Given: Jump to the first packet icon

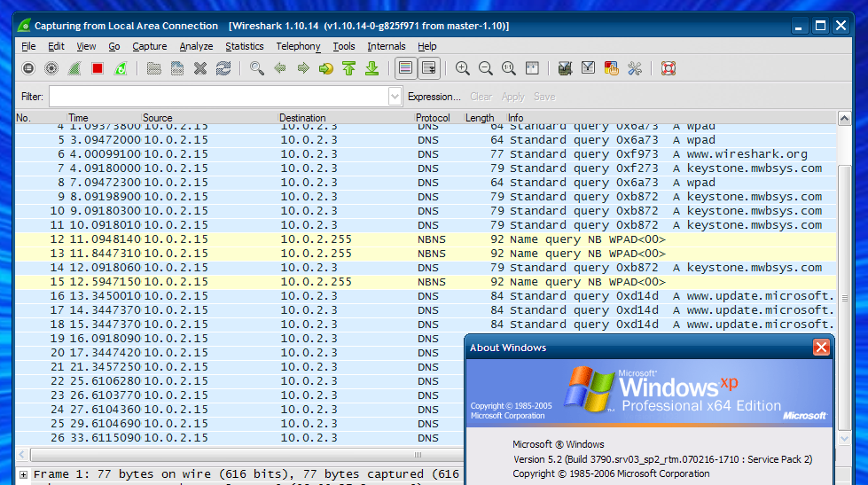Looking at the screenshot, I should (x=348, y=68).
